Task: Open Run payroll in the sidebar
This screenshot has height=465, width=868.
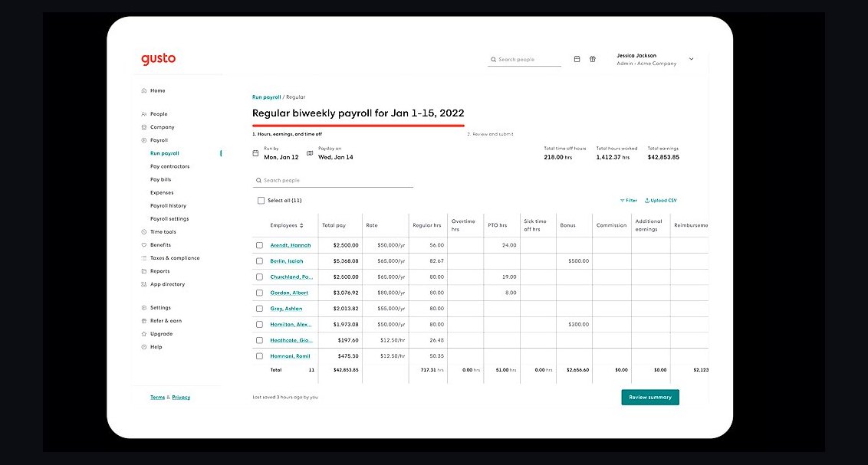Action: click(x=164, y=153)
